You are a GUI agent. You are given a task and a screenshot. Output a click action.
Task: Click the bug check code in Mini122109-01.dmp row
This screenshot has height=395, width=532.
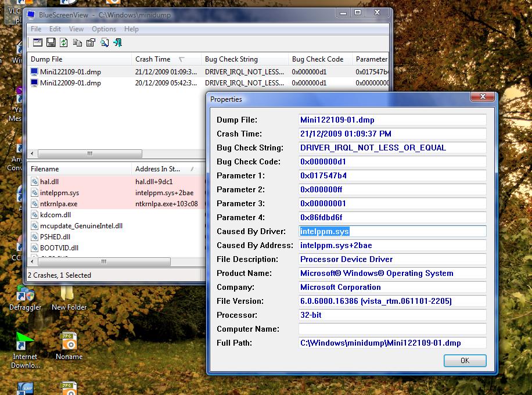point(309,71)
